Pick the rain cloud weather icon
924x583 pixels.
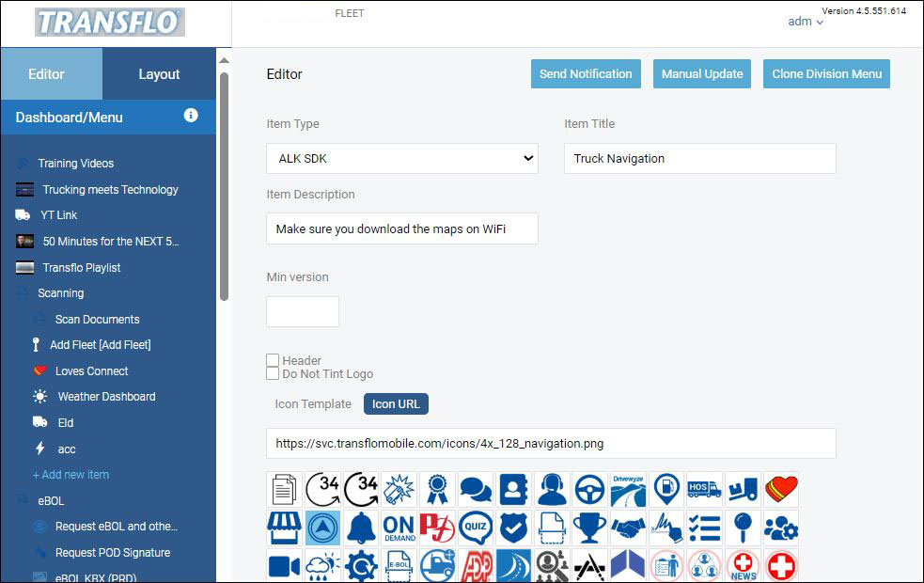[322, 565]
